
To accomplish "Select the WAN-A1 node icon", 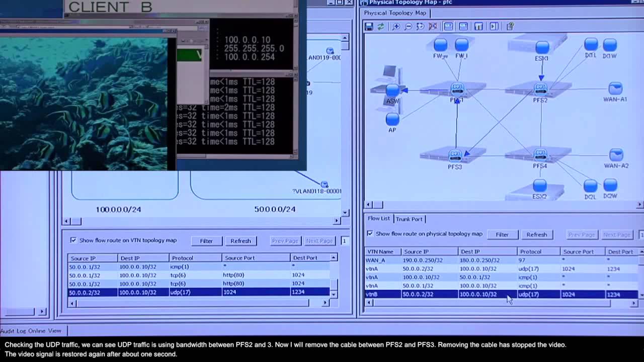I will [x=615, y=89].
